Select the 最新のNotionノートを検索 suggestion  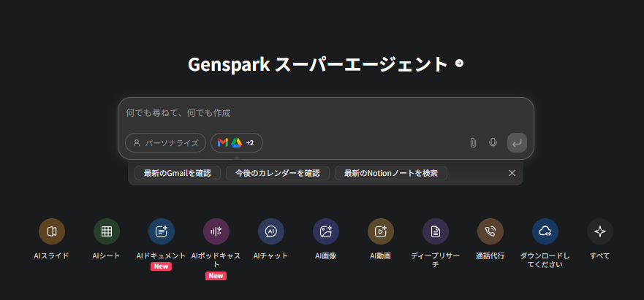[391, 173]
